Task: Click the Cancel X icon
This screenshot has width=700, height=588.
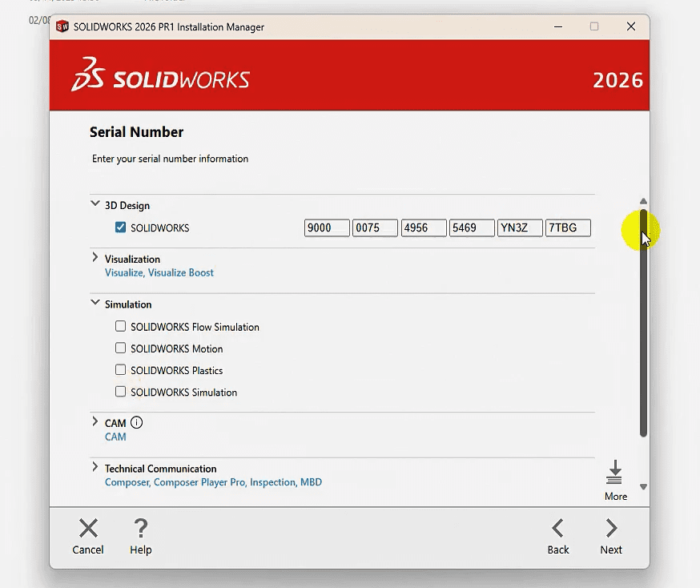Action: click(88, 528)
